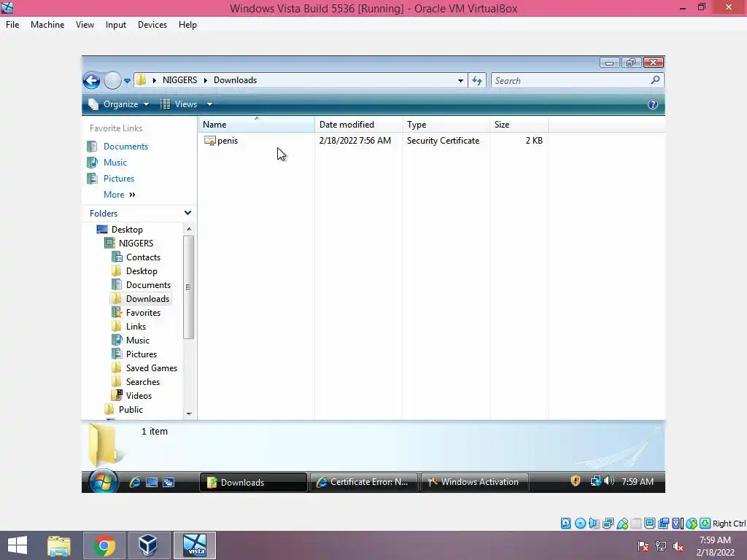The height and width of the screenshot is (560, 747).
Task: Go back using Explorer's Back arrow
Action: (91, 80)
